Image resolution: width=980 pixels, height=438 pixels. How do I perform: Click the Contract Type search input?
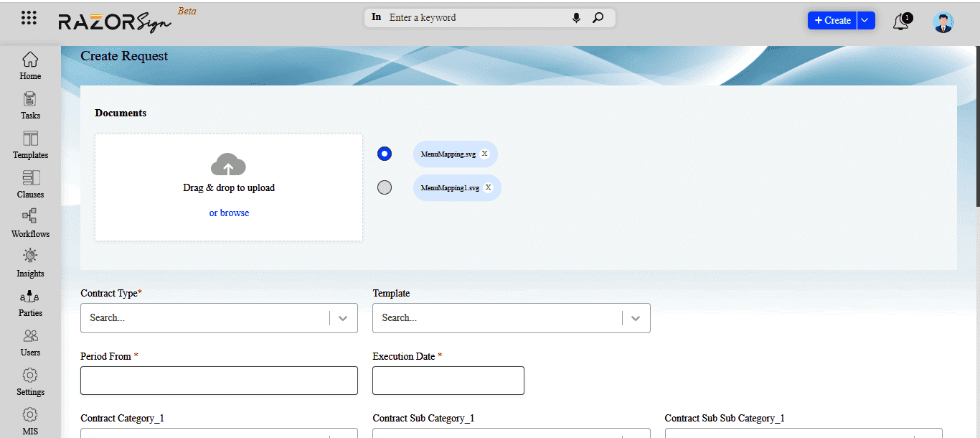[x=205, y=318]
